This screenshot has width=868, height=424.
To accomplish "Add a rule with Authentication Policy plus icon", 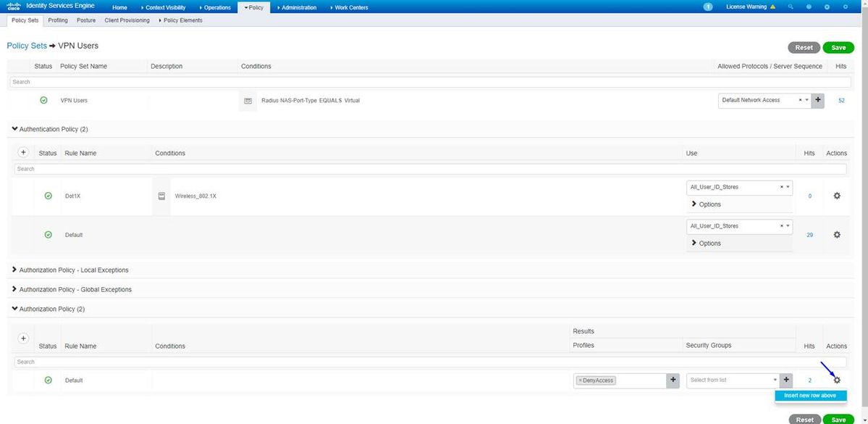I will click(x=23, y=152).
